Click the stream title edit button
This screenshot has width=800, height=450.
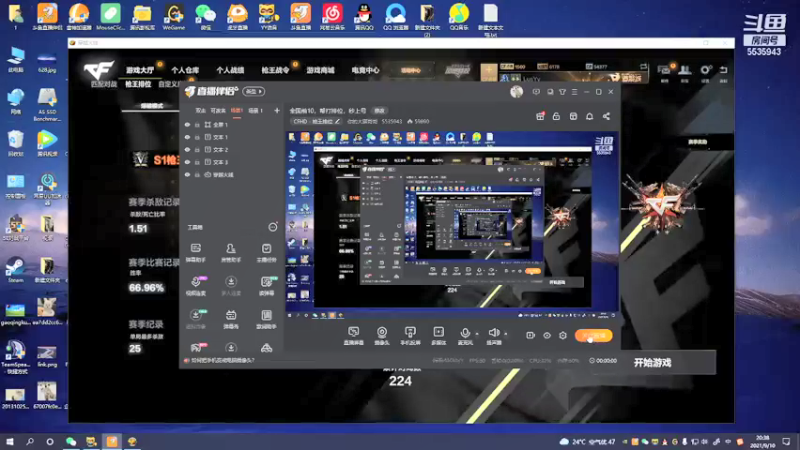pos(379,111)
